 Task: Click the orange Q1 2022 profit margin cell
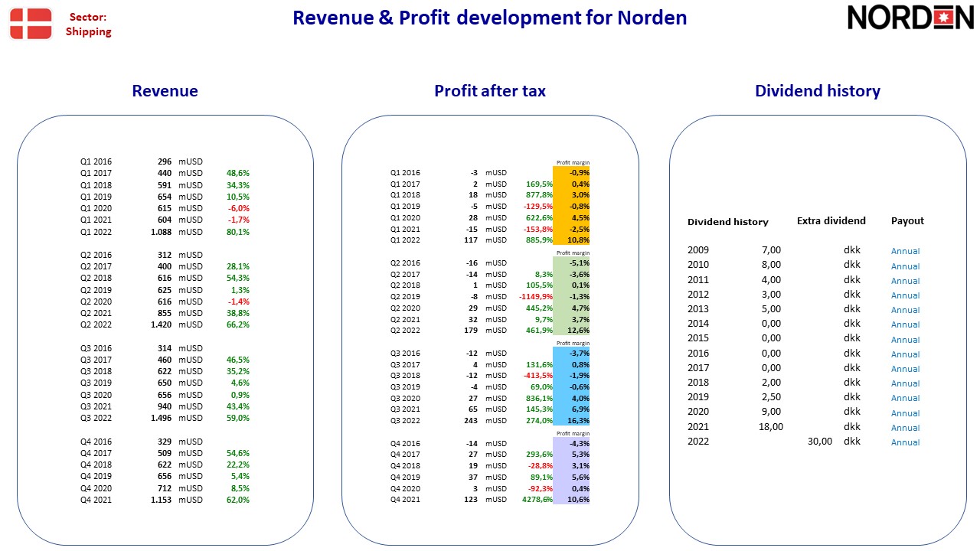tap(571, 240)
